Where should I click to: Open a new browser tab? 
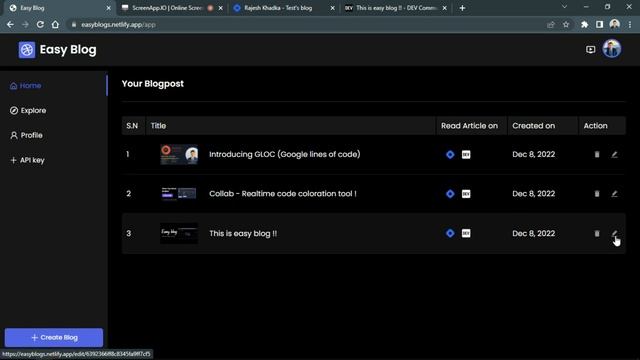click(462, 8)
